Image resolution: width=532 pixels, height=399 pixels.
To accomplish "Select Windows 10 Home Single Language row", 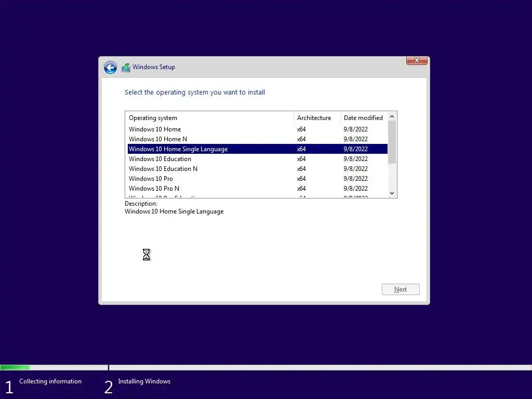I will 258,149.
